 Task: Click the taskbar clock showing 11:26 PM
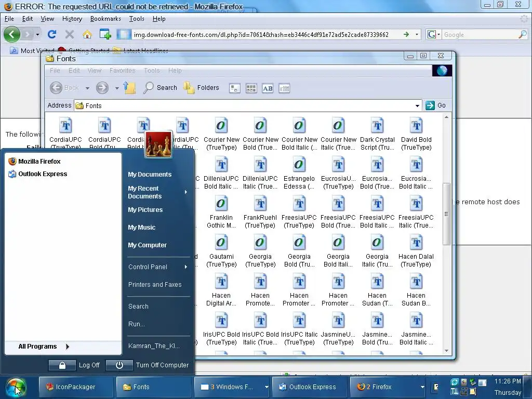click(x=508, y=381)
